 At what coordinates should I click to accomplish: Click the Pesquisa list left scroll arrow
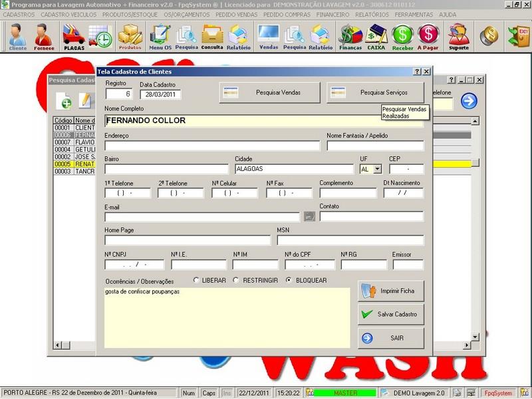[57, 345]
